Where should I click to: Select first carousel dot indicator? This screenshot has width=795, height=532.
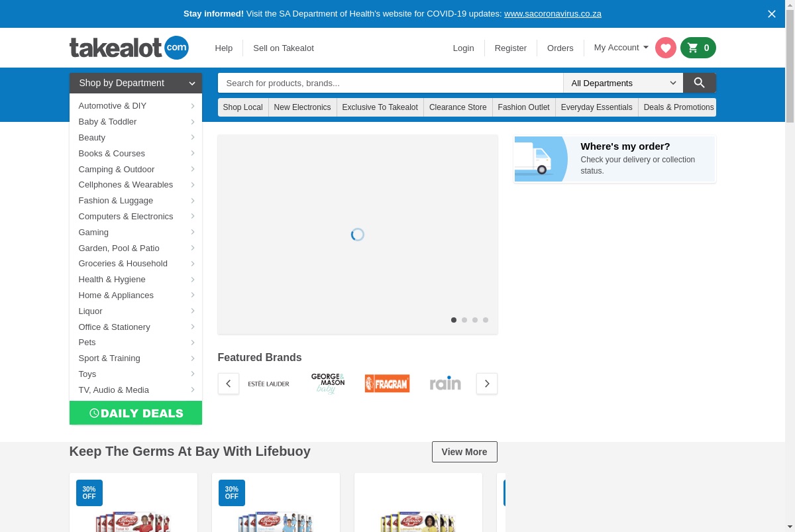point(454,320)
